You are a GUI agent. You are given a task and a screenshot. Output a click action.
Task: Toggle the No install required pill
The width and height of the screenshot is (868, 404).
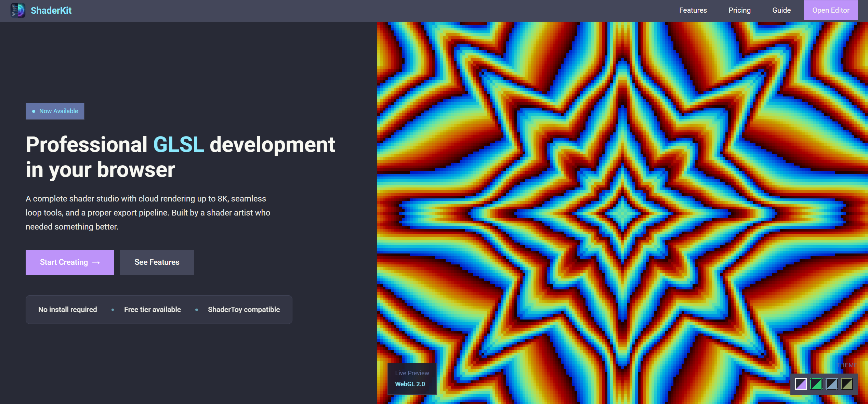(67, 309)
